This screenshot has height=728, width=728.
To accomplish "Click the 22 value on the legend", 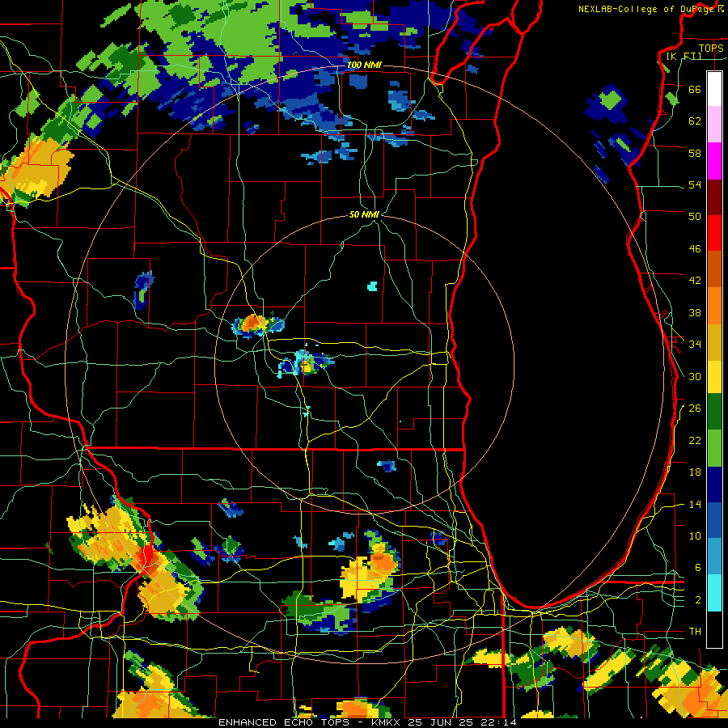I will tap(695, 440).
